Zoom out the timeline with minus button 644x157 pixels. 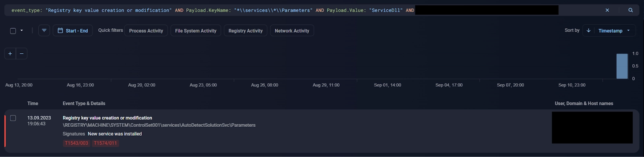[x=22, y=54]
